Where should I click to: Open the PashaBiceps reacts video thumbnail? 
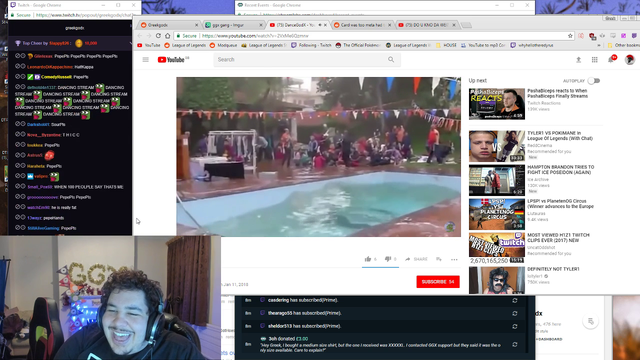(497, 104)
